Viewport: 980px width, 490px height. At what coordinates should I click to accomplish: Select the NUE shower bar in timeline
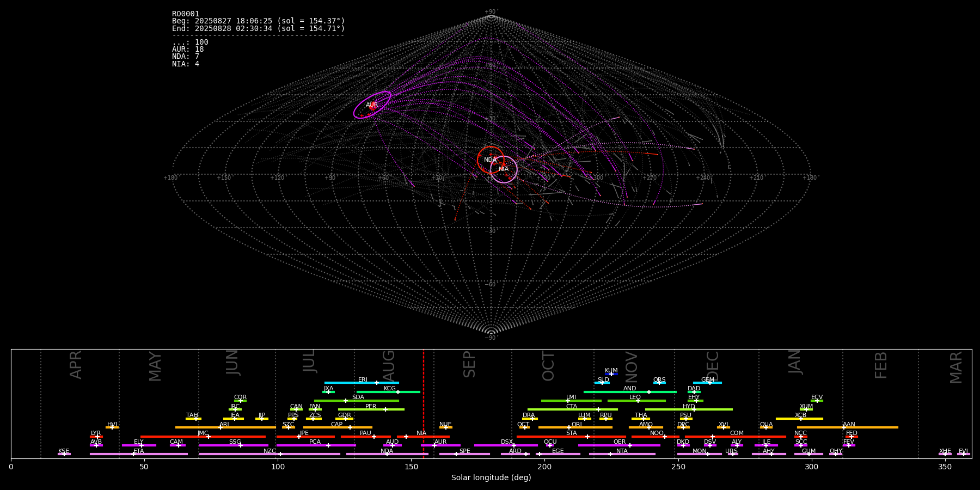pyautogui.click(x=446, y=427)
